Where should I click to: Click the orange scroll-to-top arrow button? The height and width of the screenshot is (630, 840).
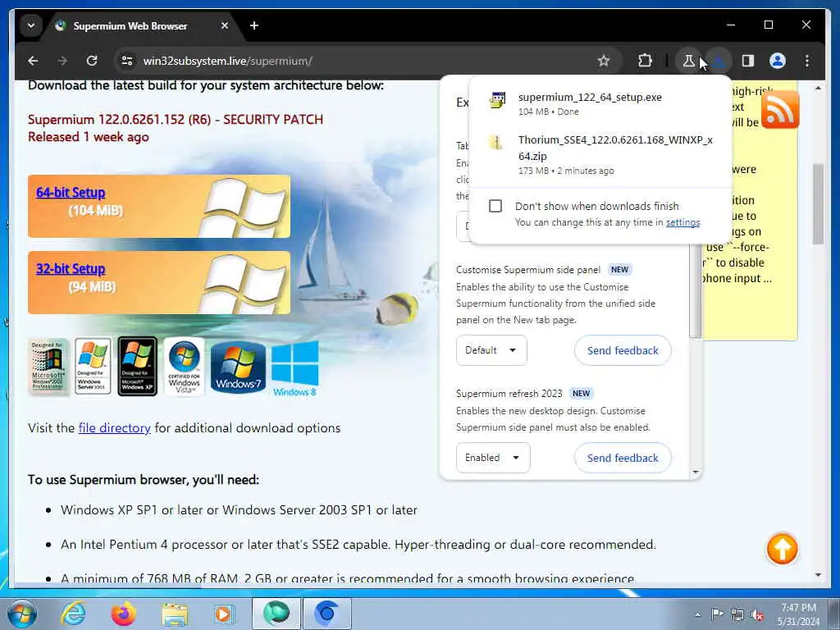(x=782, y=549)
